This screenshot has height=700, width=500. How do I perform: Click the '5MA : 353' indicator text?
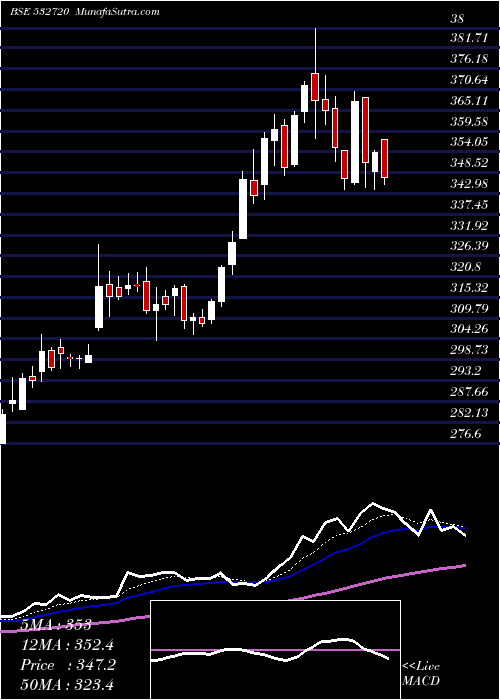[x=55, y=625]
